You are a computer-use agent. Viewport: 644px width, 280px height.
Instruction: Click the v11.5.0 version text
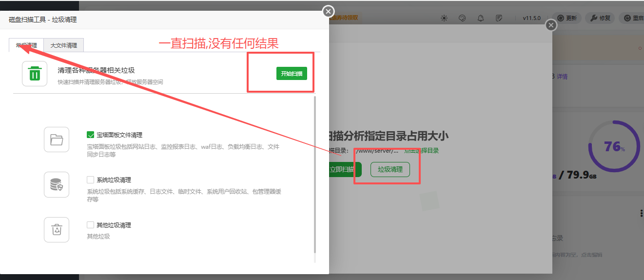532,18
